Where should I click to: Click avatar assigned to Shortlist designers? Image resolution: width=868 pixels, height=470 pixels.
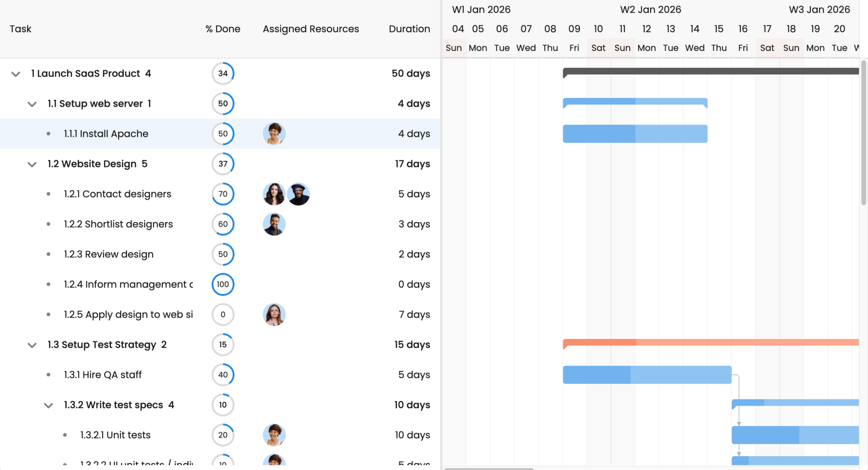tap(274, 224)
